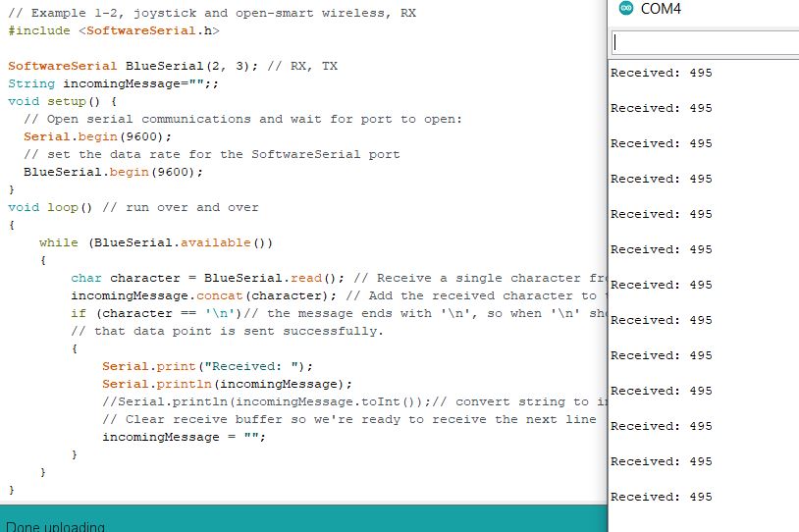Click the Serial.begin(9600) statement
Screen dimensions: 799x532
(97, 136)
